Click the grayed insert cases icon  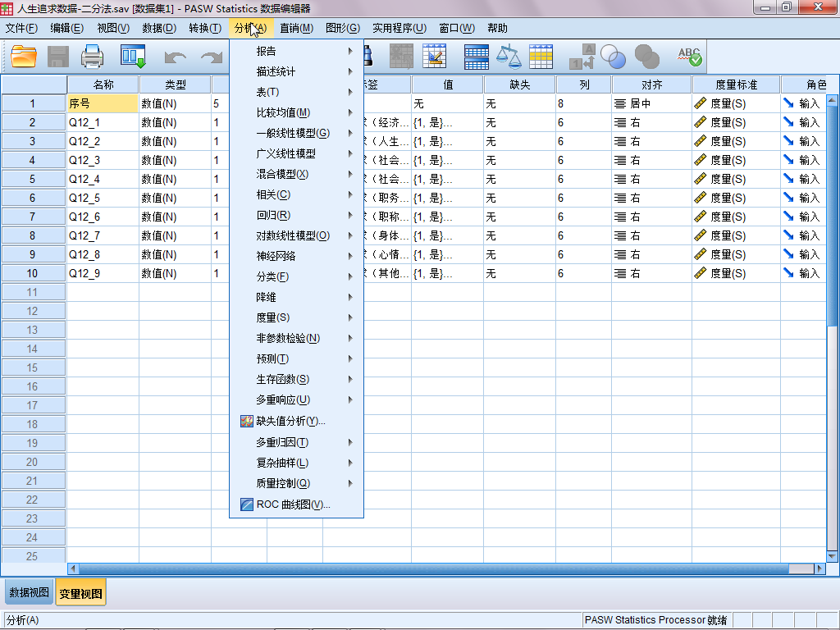tap(401, 57)
